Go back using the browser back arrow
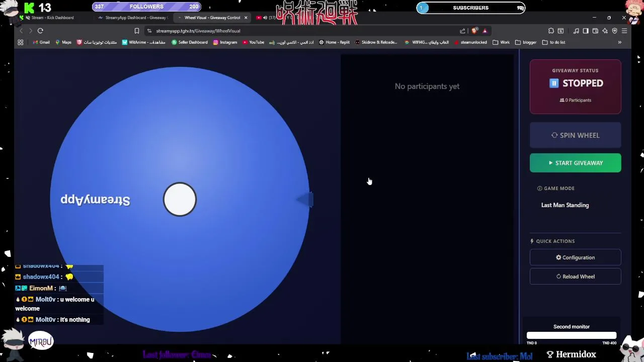The image size is (644, 362). point(21,31)
